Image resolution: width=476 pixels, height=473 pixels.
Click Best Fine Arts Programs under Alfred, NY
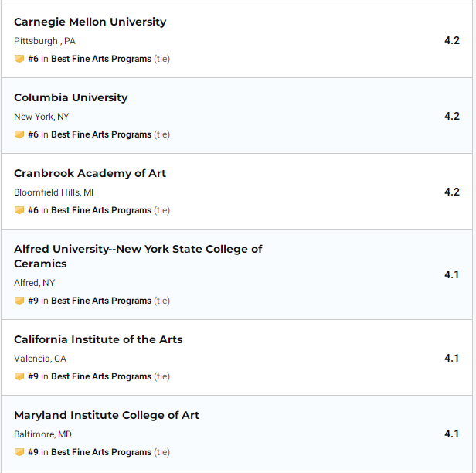click(x=101, y=301)
